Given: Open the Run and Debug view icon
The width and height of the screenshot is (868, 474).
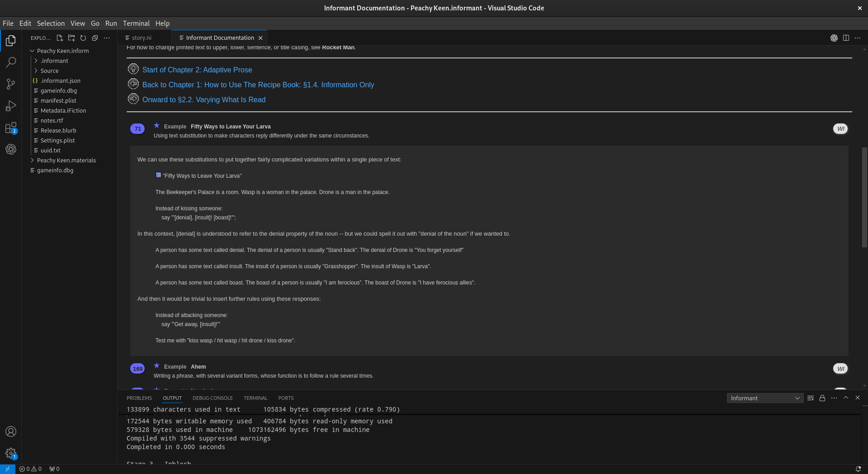Looking at the screenshot, I should [11, 106].
